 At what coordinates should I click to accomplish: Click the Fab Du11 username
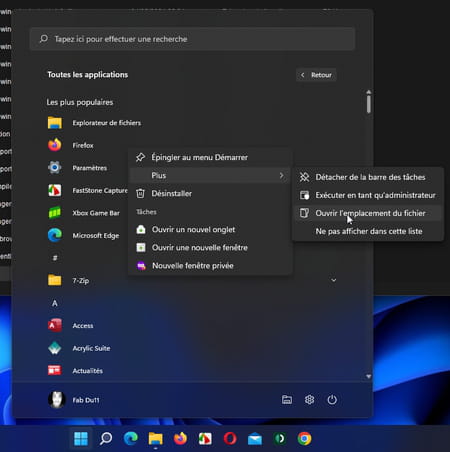[x=86, y=400]
